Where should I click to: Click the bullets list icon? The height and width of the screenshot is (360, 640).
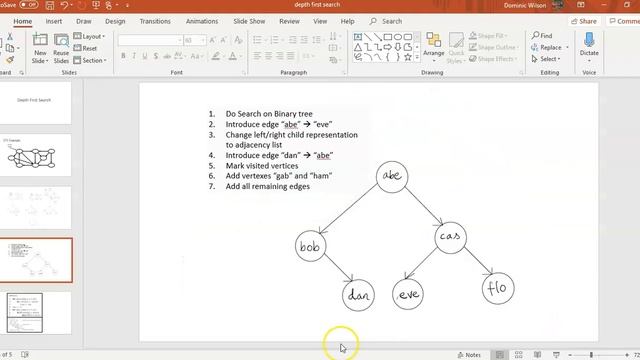pyautogui.click(x=257, y=40)
